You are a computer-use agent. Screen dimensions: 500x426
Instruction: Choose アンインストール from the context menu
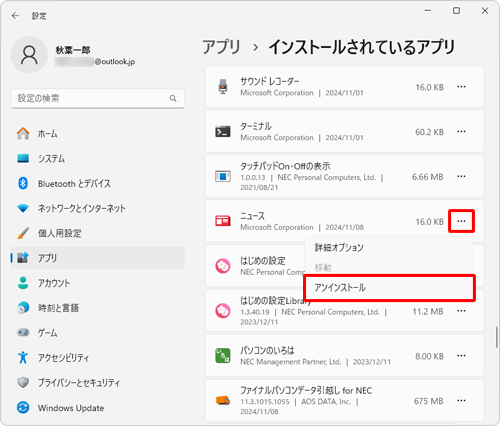tap(389, 288)
